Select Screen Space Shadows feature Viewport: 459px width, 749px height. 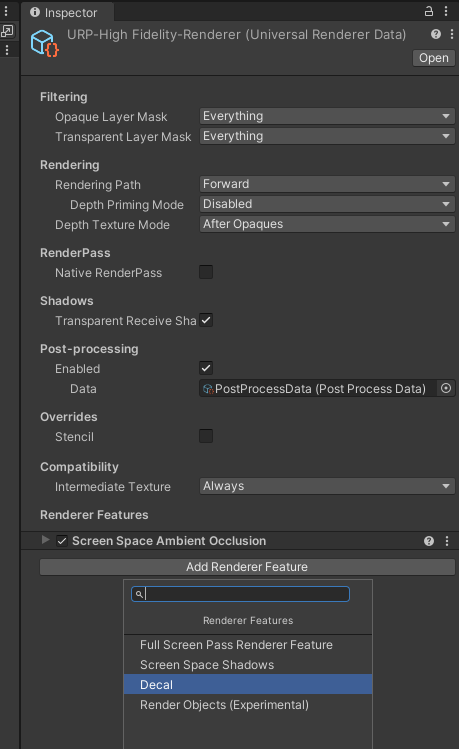tap(248, 665)
